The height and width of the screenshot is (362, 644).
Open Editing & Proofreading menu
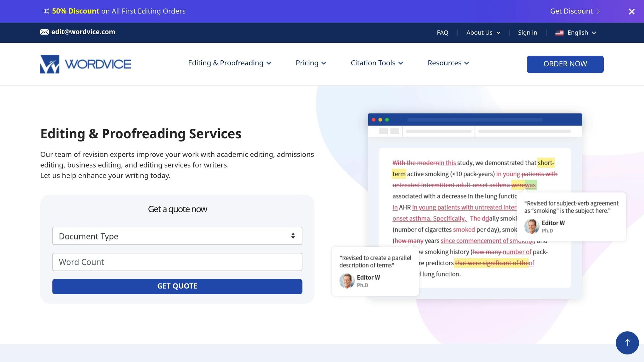point(230,63)
